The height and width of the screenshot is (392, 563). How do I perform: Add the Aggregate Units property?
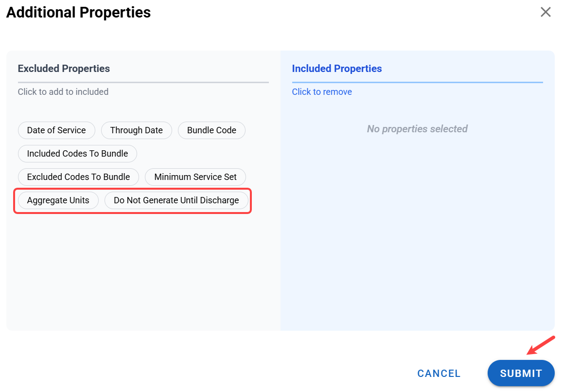pos(58,200)
